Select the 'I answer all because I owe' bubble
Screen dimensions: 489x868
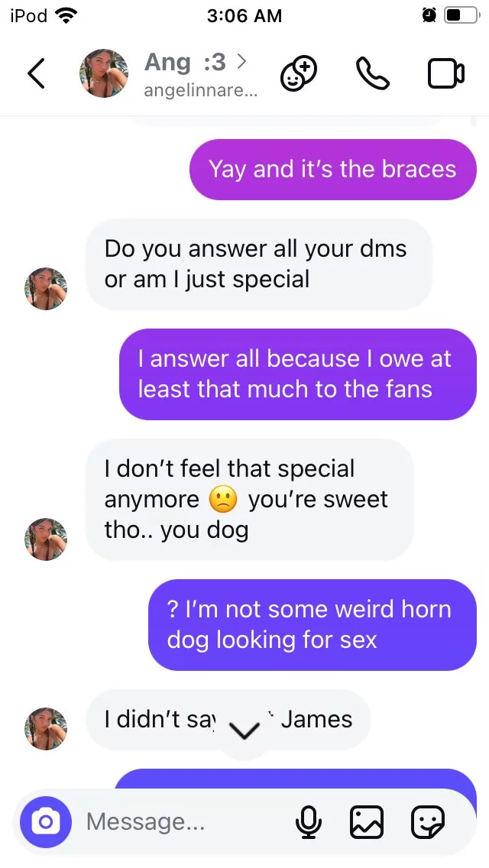(298, 374)
